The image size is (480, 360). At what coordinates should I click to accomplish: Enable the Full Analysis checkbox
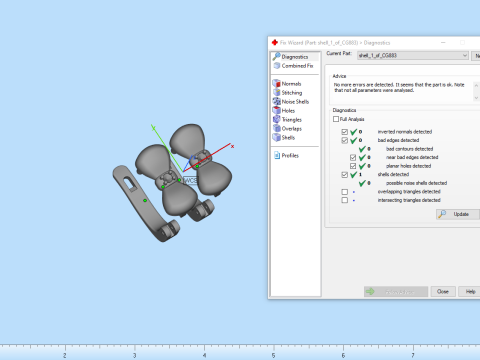(x=336, y=119)
